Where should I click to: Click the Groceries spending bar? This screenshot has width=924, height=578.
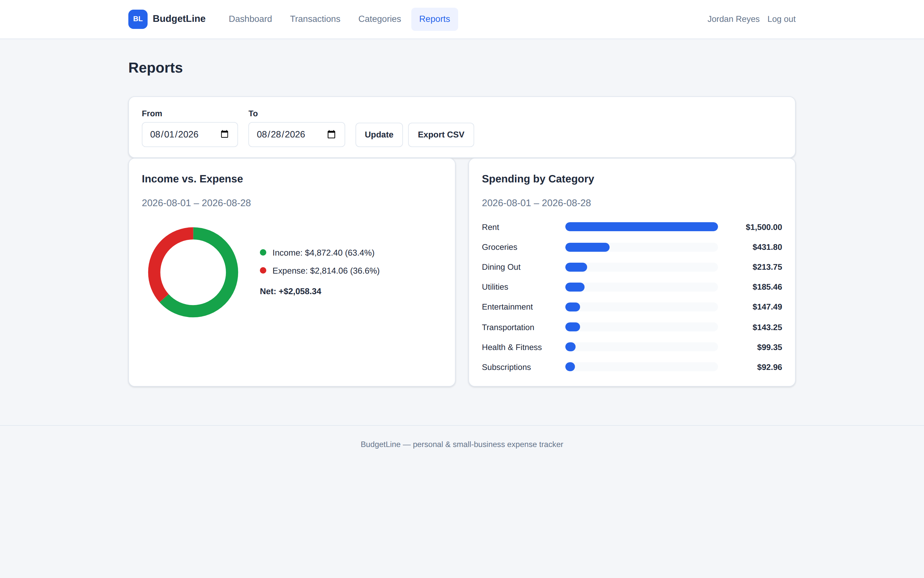(x=587, y=247)
